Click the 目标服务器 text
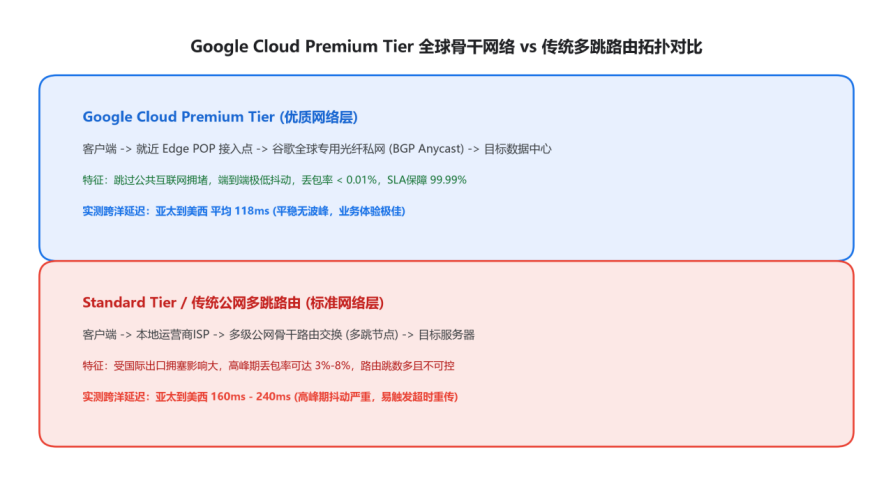The height and width of the screenshot is (491, 893). 446,335
